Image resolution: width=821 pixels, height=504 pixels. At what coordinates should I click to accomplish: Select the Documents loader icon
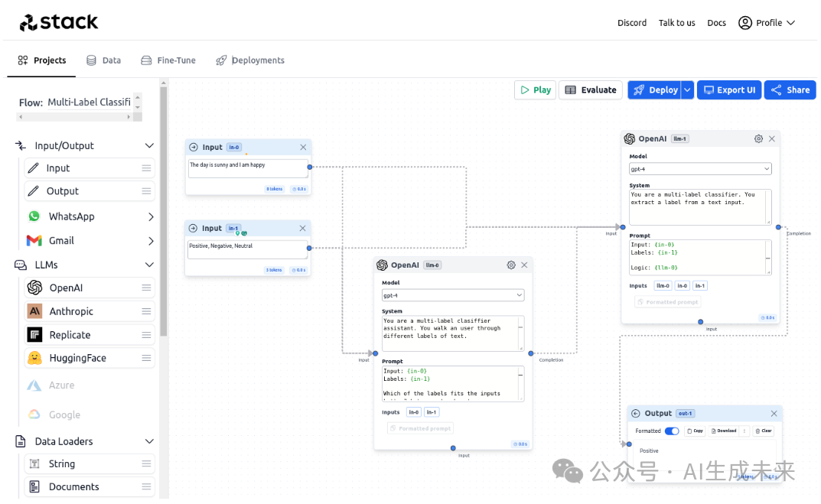tap(34, 486)
